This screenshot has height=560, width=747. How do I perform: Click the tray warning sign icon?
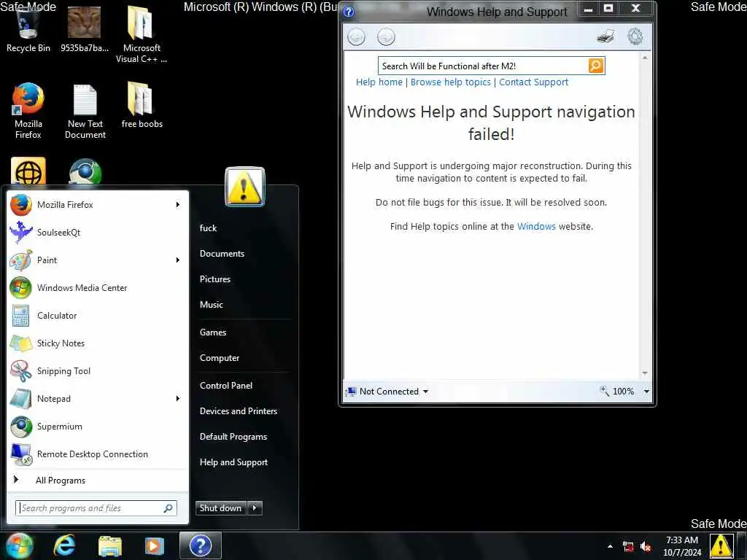pyautogui.click(x=721, y=545)
